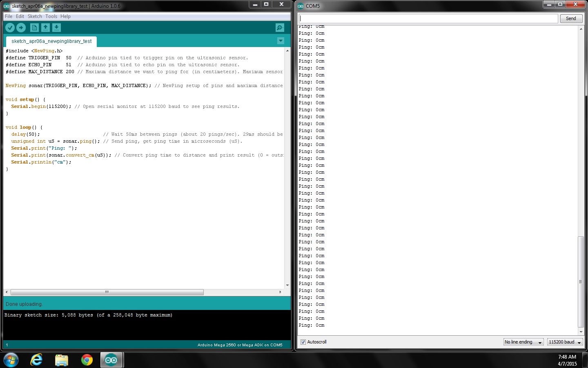Open the No line ending dropdown

tap(523, 342)
